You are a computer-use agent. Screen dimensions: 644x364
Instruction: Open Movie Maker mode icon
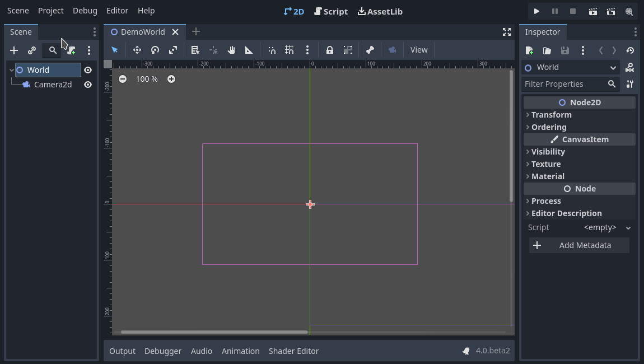click(629, 11)
